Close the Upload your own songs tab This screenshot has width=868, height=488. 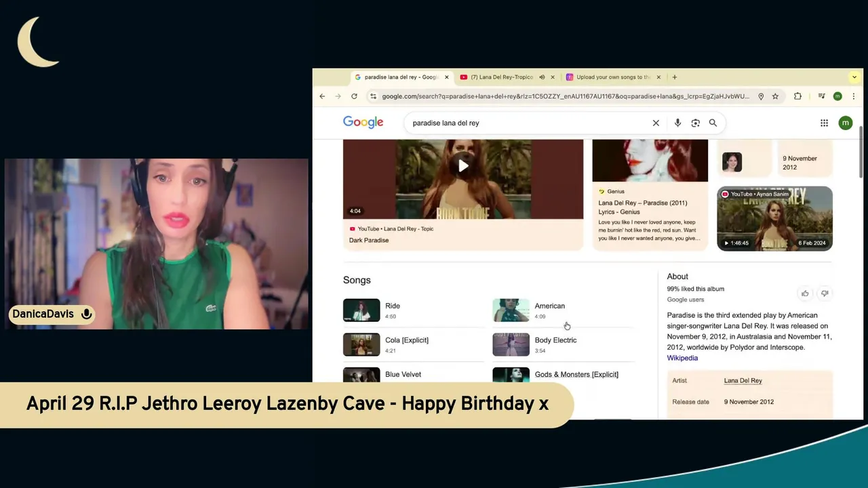click(658, 77)
